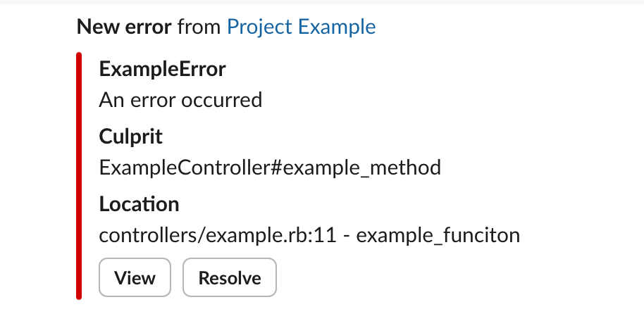Select the ExampleError title text
644x321 pixels.
(163, 69)
